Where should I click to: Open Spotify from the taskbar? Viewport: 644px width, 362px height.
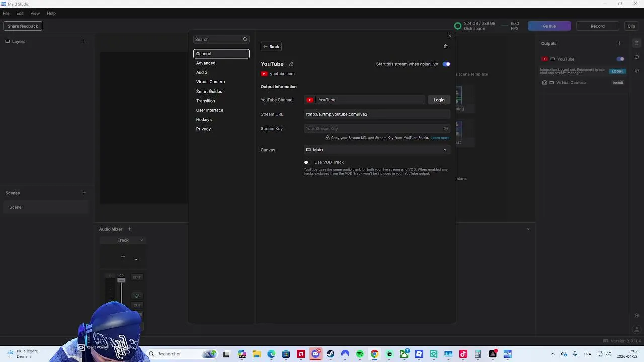tap(360, 354)
